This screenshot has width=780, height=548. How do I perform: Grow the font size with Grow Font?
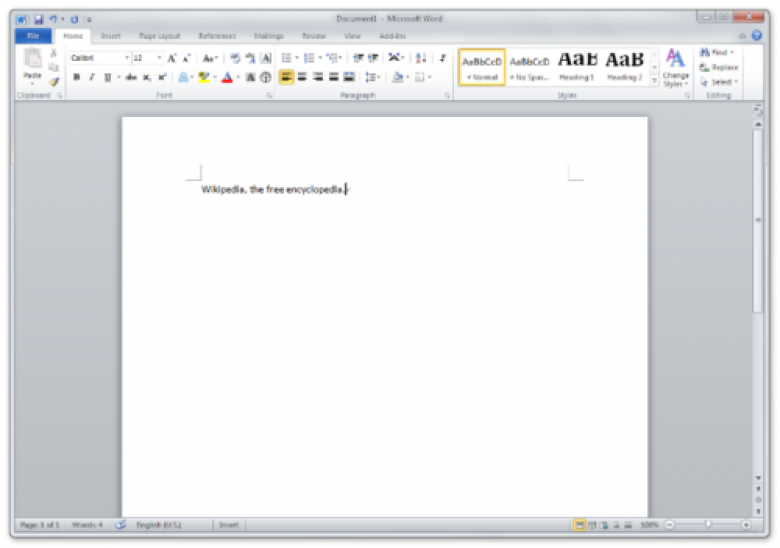pyautogui.click(x=172, y=58)
